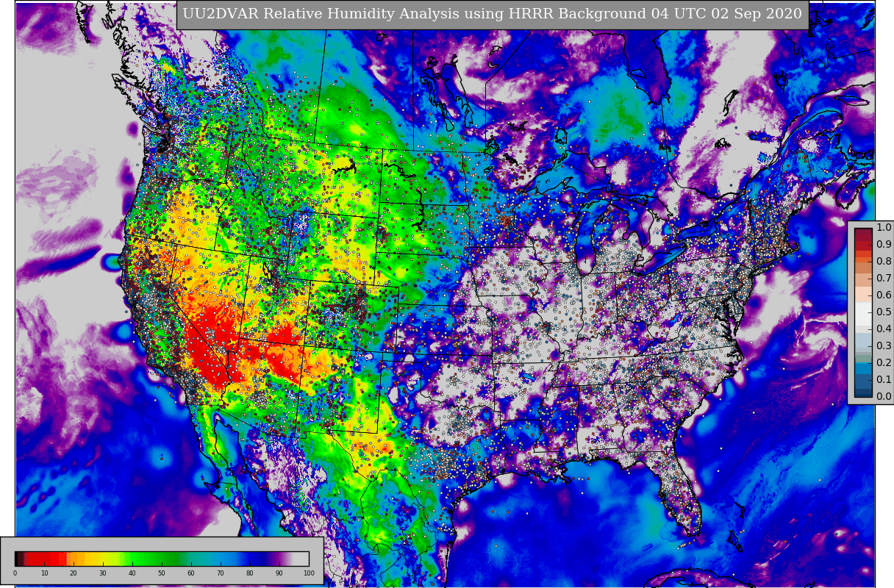
Task: Click the 100 tick label on humidity colorbar
Action: [x=309, y=573]
